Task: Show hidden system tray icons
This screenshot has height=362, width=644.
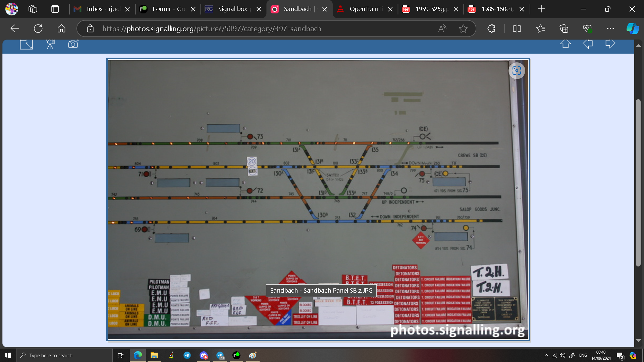Action: click(x=546, y=355)
